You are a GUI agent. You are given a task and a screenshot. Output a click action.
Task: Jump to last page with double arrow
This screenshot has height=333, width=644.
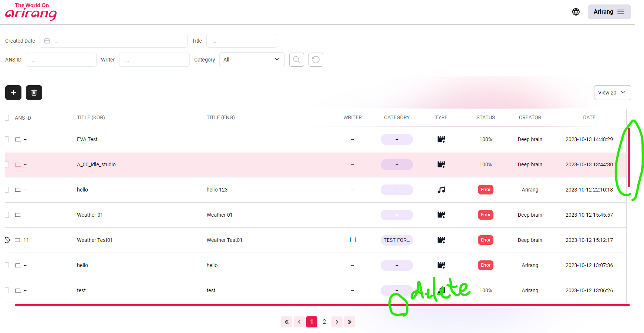coord(350,322)
